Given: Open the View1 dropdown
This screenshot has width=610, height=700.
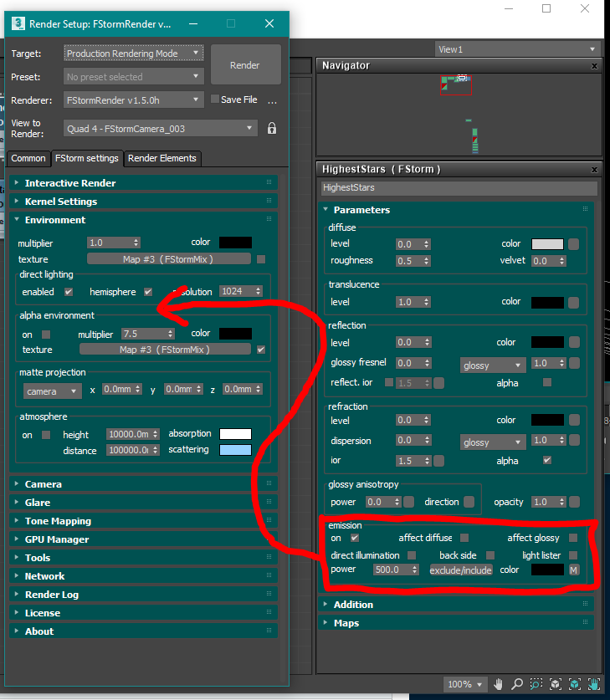Looking at the screenshot, I should coord(518,49).
